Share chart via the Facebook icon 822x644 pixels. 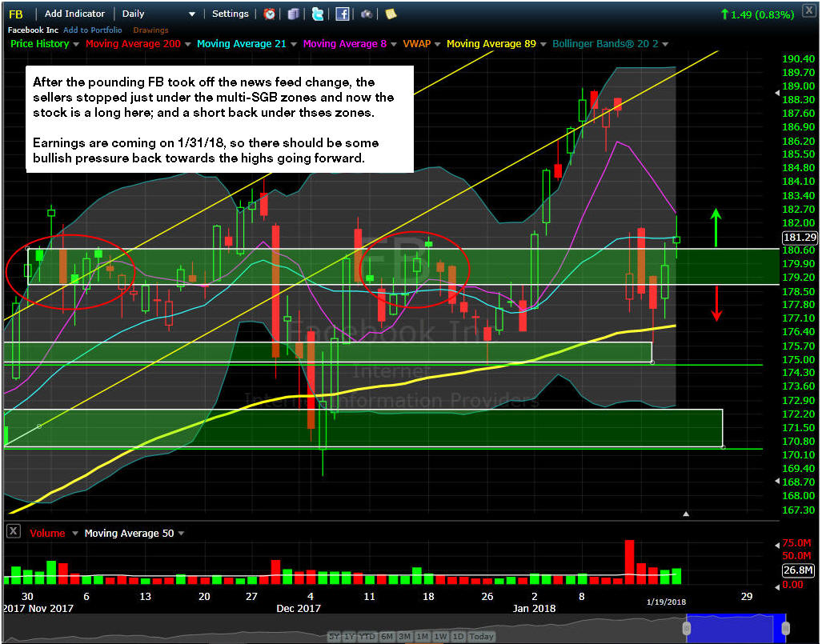(343, 14)
